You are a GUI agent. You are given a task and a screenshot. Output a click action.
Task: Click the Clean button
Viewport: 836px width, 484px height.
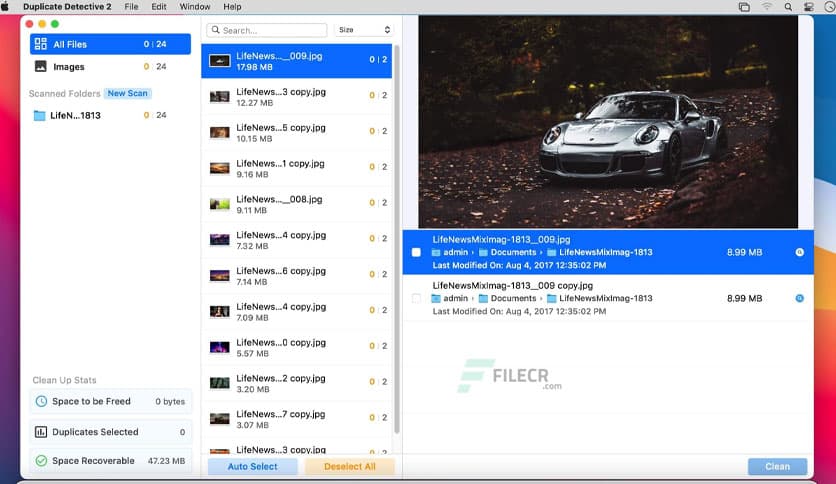tap(777, 466)
